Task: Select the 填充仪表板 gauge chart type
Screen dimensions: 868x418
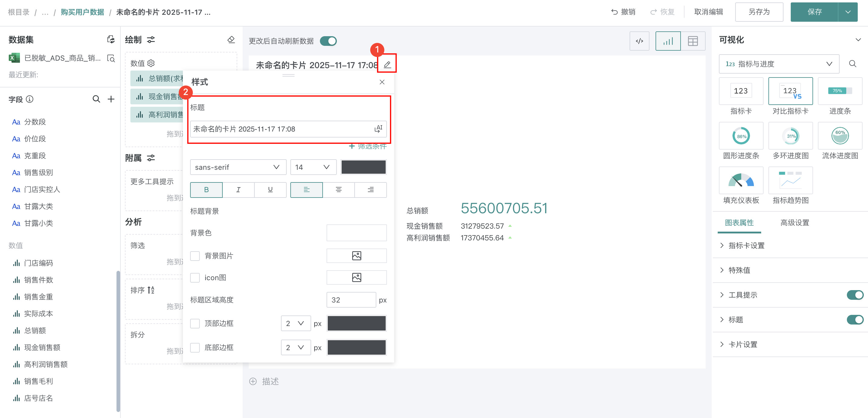Action: click(x=741, y=181)
